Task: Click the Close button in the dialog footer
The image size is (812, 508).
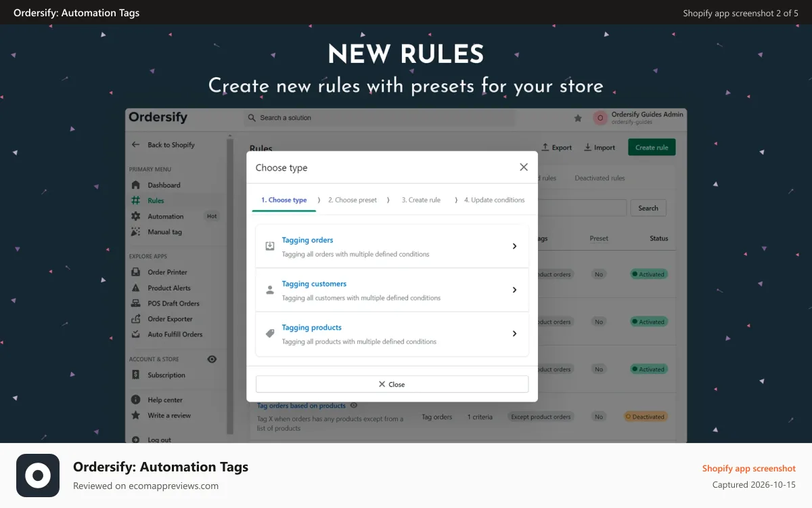Action: 392,384
